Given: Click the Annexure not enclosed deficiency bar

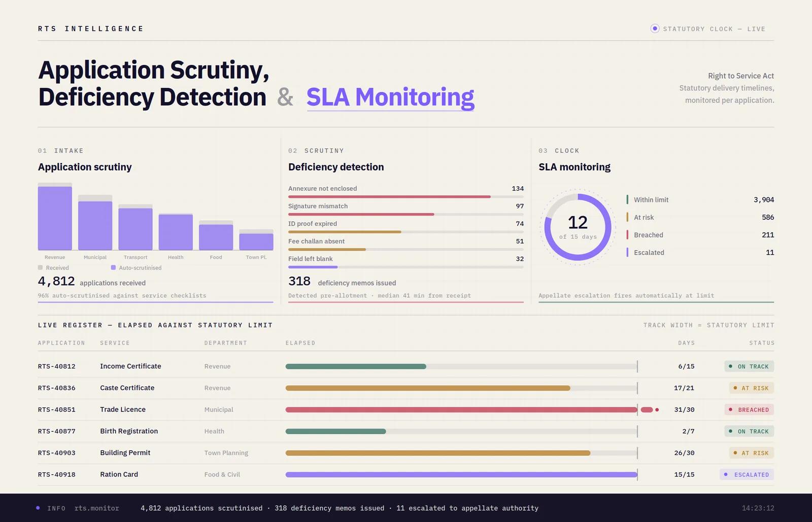Looking at the screenshot, I should click(406, 197).
